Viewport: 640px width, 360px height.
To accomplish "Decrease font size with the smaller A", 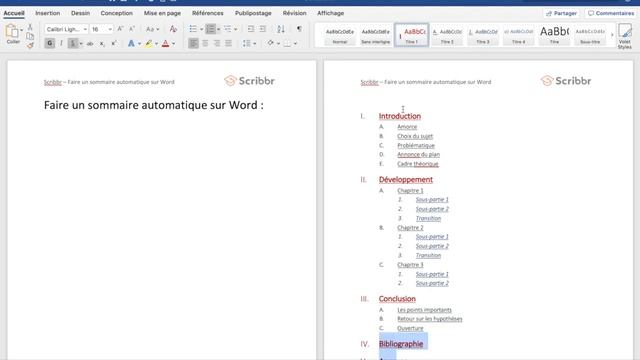I will tap(131, 29).
